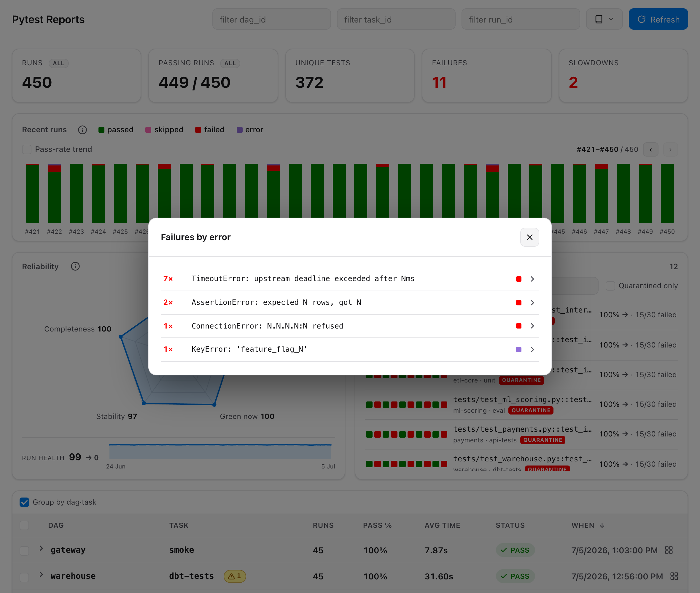Expand the warehouse dag row

pyautogui.click(x=41, y=575)
